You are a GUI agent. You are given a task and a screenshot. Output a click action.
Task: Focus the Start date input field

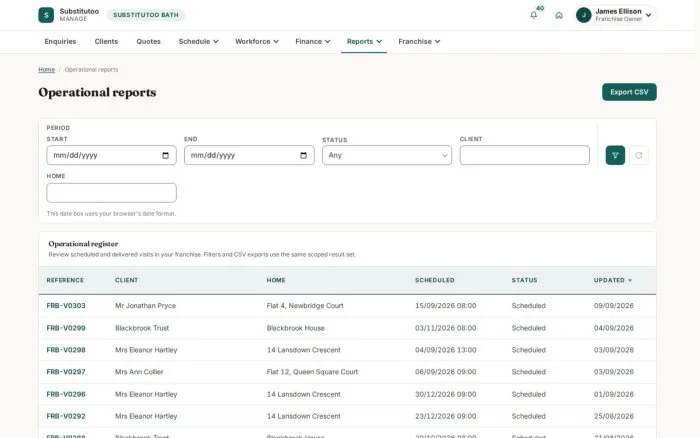(x=111, y=155)
